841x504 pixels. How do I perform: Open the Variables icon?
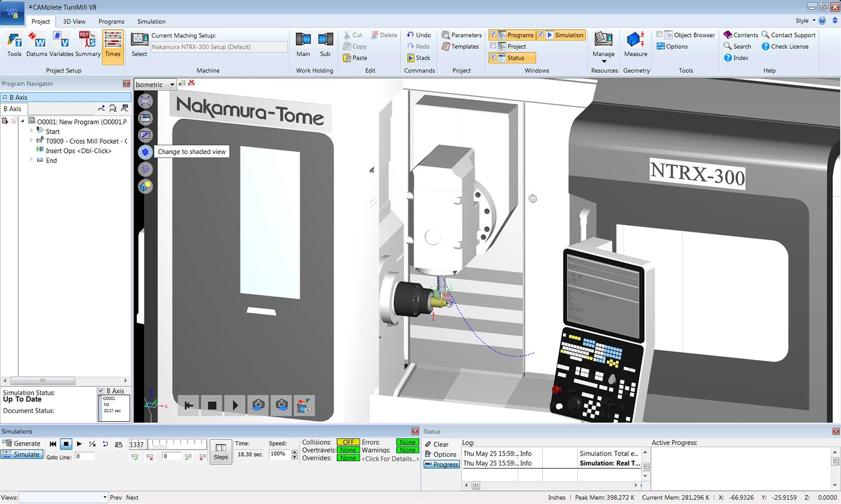(61, 45)
